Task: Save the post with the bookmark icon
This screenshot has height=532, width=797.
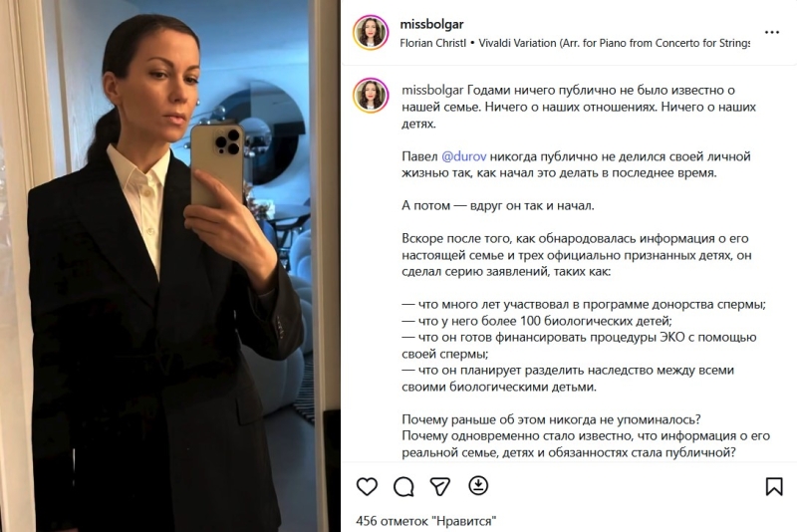Action: [x=774, y=486]
